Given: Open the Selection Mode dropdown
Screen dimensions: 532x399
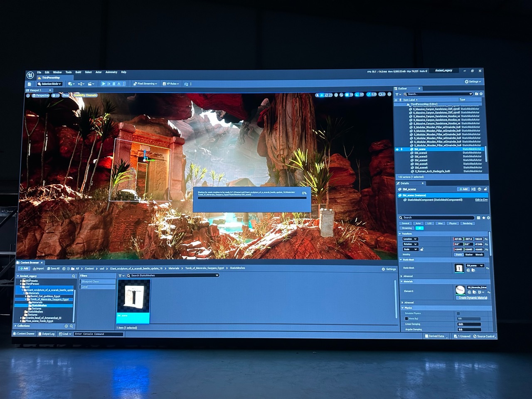Looking at the screenshot, I should click(49, 84).
